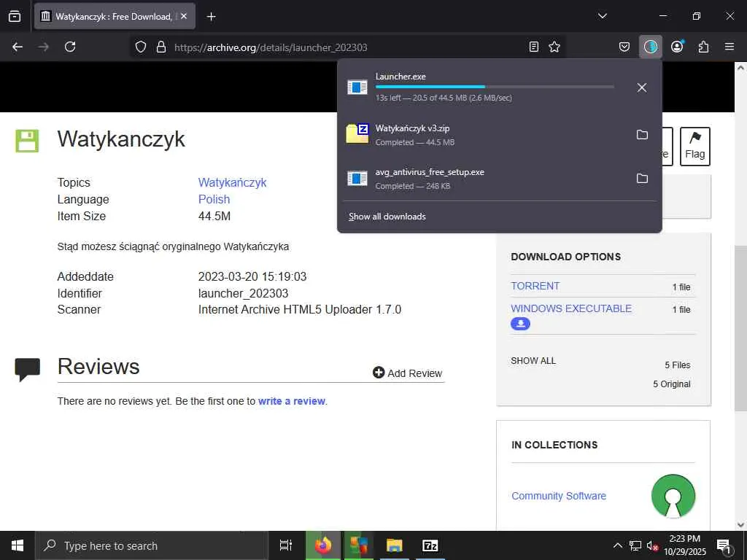Open the Polish language link
Screen dimensions: 747x560
click(214, 199)
